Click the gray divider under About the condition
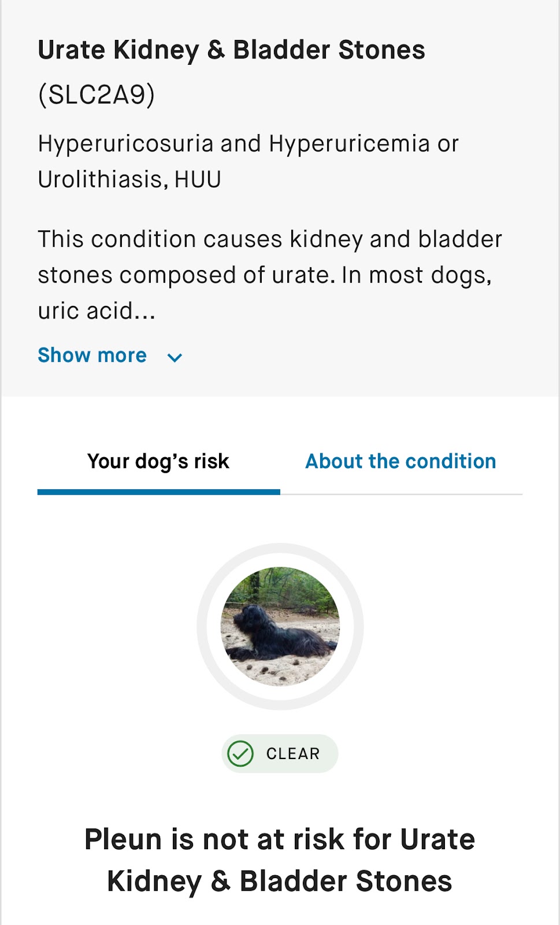Screen dimensions: 560x925 tap(401, 494)
